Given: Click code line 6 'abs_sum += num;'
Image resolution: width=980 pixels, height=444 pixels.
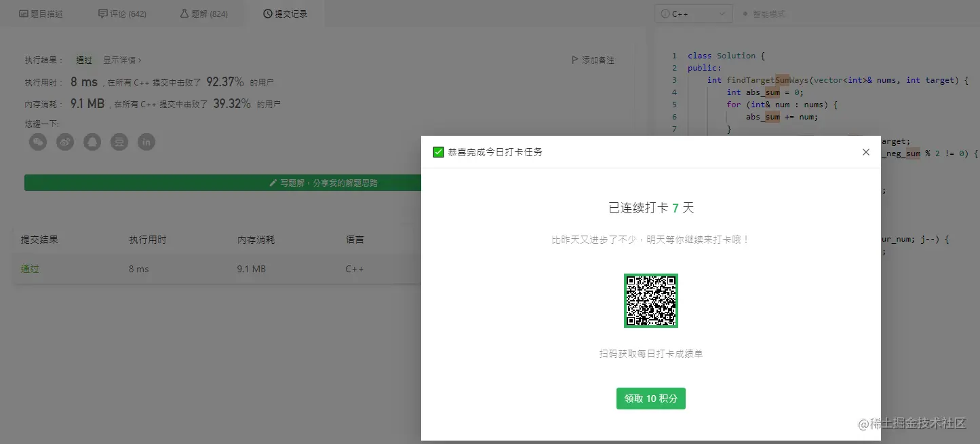Looking at the screenshot, I should coord(782,117).
